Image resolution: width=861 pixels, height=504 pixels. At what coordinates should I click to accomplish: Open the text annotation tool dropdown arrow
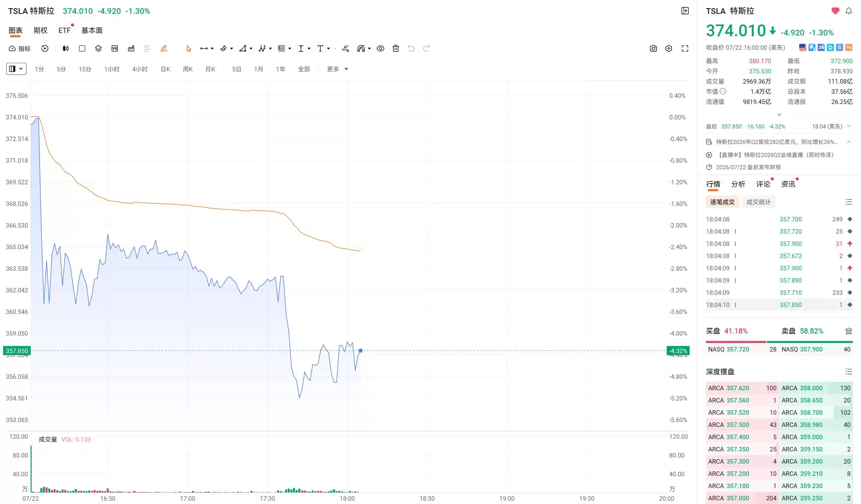[x=328, y=49]
